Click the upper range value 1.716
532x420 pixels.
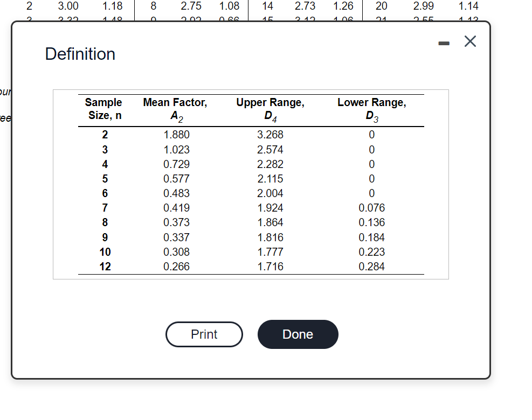point(270,267)
